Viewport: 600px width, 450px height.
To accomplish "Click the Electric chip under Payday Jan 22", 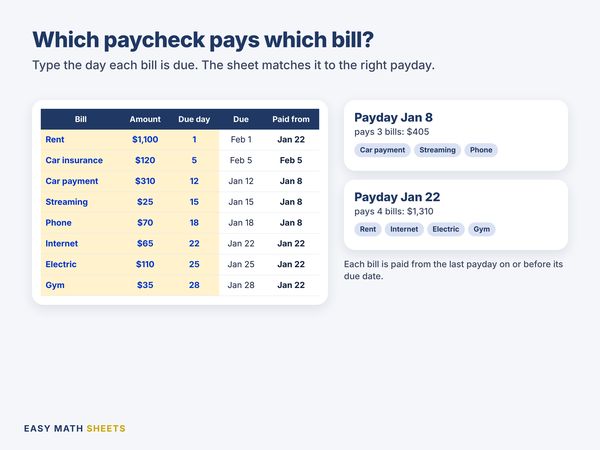I will (x=446, y=229).
